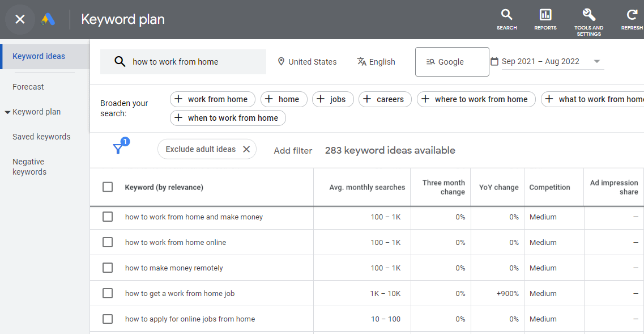Image resolution: width=644 pixels, height=334 pixels.
Task: Add 'work from home' to broaden search
Action: point(213,99)
